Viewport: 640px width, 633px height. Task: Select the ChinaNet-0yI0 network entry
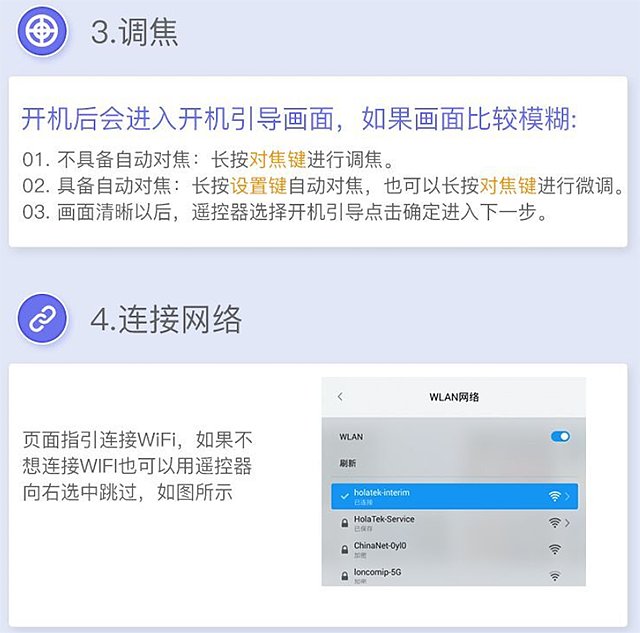(455, 549)
